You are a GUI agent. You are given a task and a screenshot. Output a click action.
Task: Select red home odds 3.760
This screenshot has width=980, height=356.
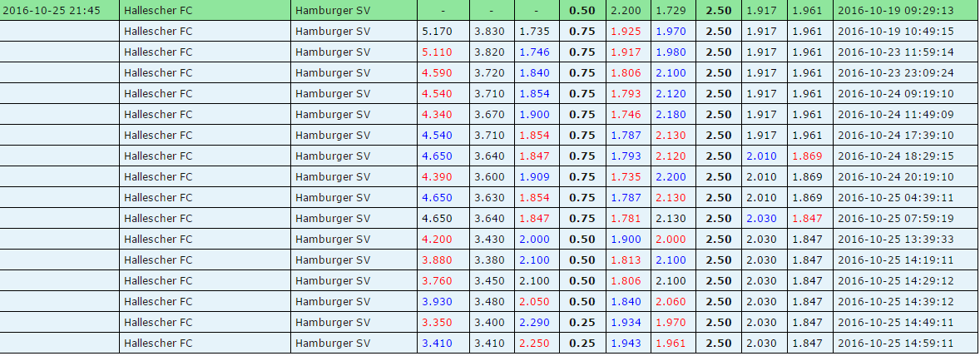click(x=437, y=281)
